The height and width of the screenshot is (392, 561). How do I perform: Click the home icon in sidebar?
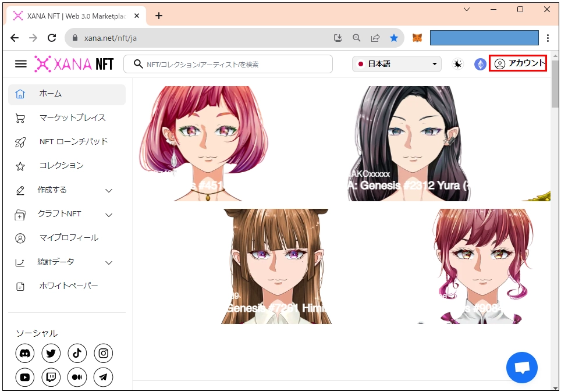[x=20, y=94]
